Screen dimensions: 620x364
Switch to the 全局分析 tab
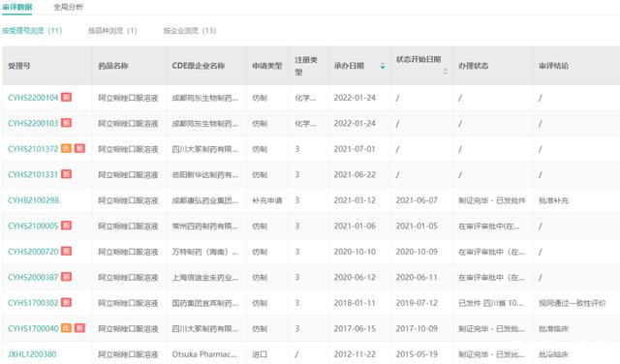[x=68, y=7]
